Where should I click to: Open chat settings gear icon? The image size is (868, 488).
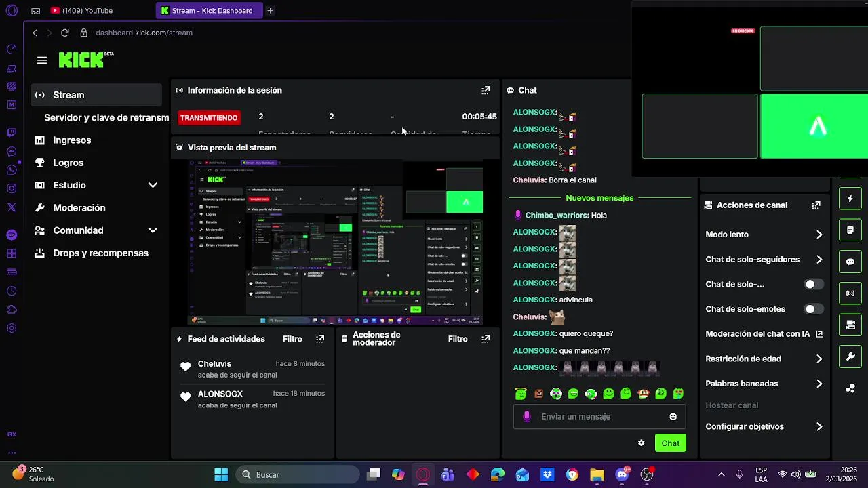[642, 443]
